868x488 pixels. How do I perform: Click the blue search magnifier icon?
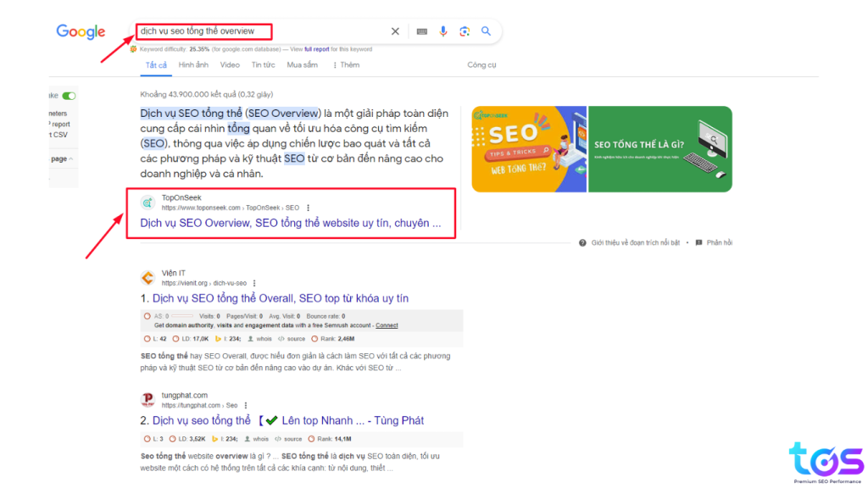pyautogui.click(x=486, y=30)
